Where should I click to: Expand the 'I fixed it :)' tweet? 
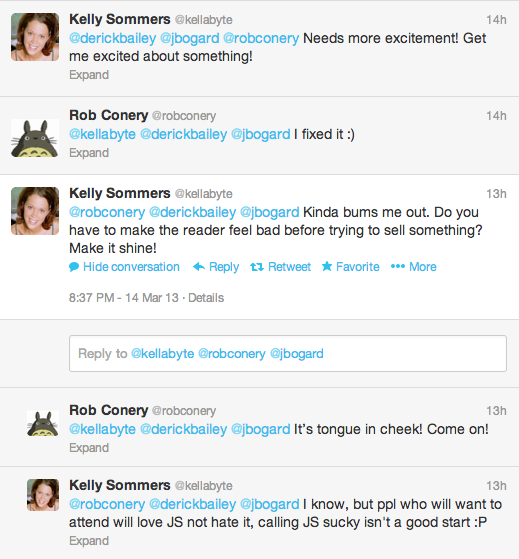89,153
